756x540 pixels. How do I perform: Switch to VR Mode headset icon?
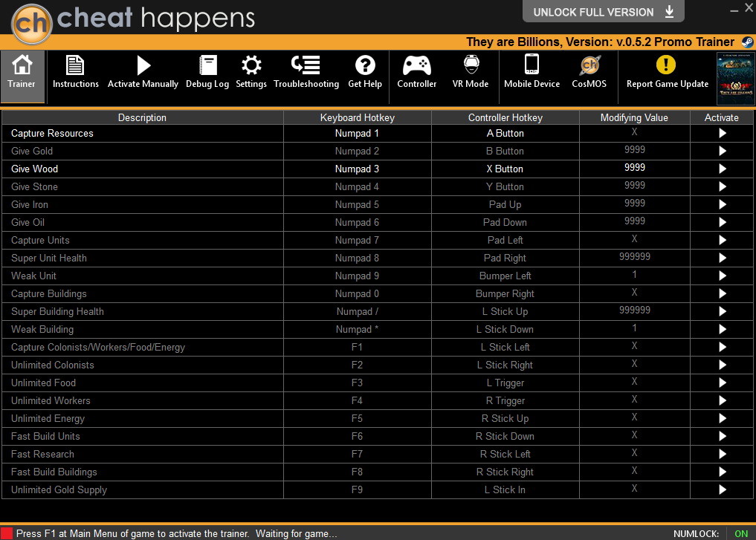471,65
